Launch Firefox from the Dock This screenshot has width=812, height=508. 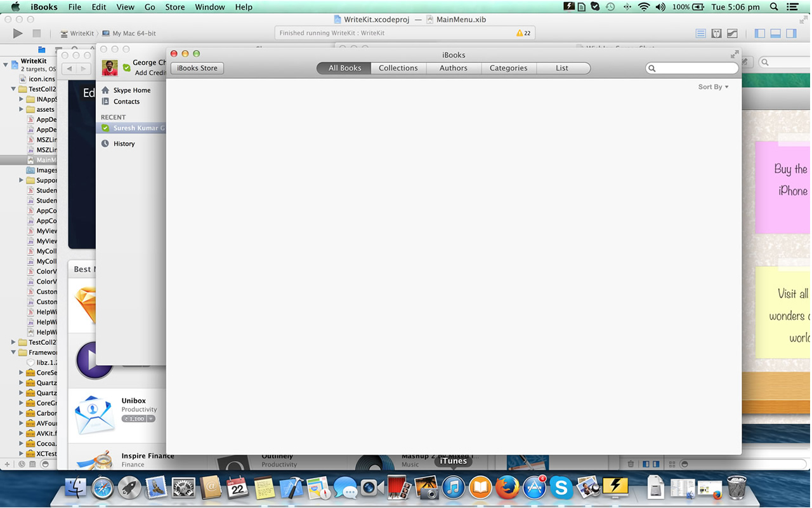pyautogui.click(x=507, y=488)
